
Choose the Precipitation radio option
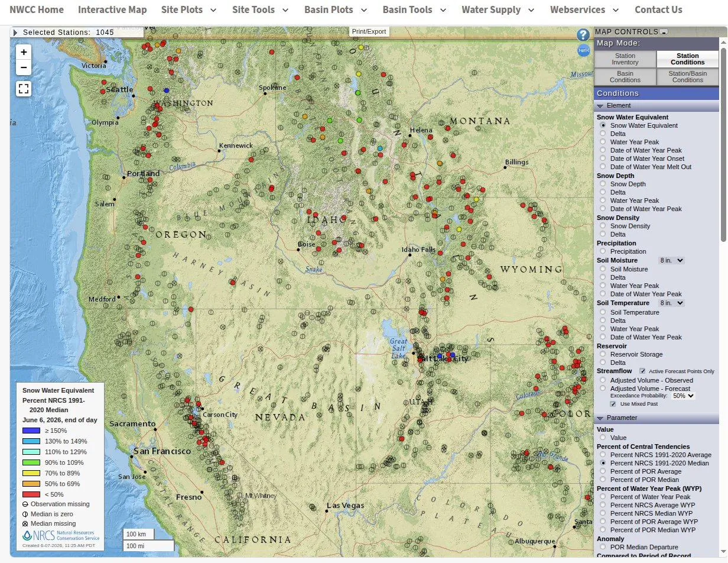603,251
